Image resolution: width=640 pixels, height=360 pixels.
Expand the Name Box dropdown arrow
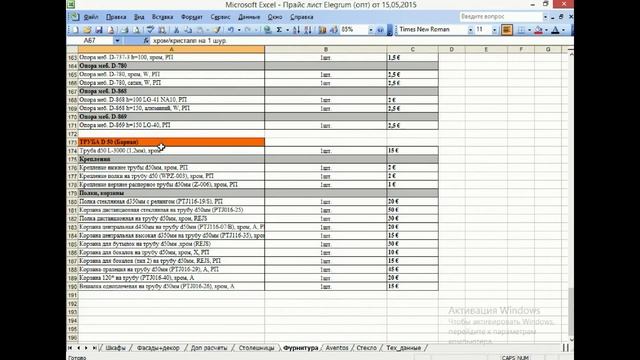(x=117, y=40)
